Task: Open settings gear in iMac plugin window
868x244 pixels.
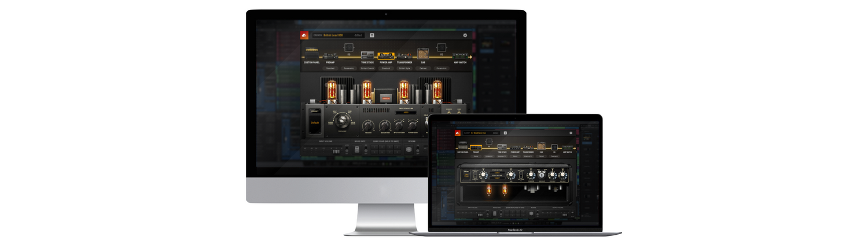Action: pos(465,35)
